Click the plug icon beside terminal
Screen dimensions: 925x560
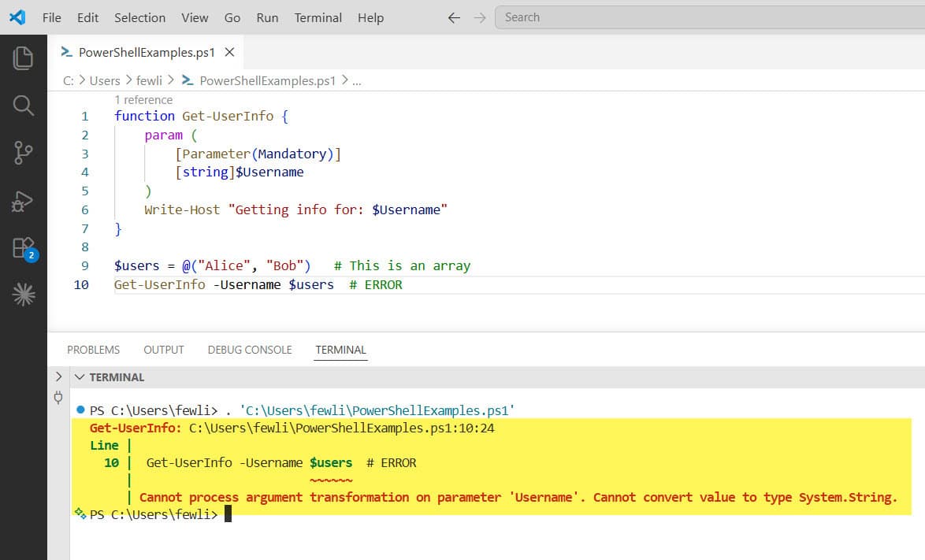pyautogui.click(x=58, y=397)
